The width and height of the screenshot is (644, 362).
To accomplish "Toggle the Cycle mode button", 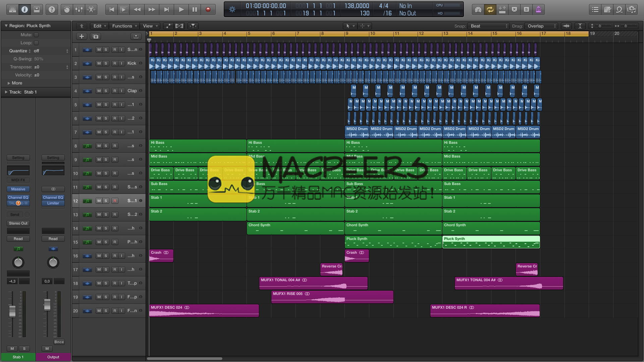I will 490,10.
